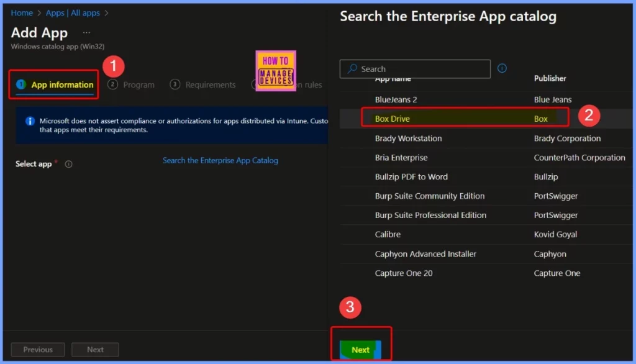Click the greyed Next button beside Previous
Viewport: 636px width, 364px height.
coord(95,349)
